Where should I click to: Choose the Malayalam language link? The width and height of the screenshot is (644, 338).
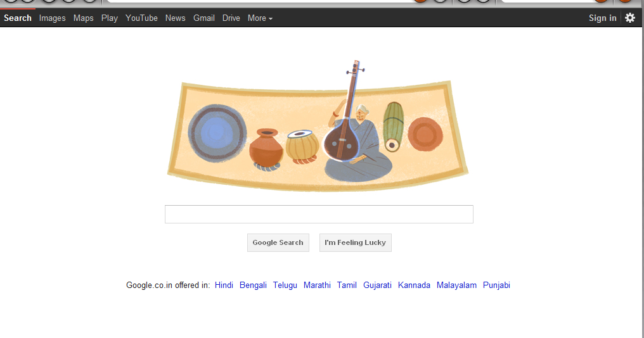456,285
